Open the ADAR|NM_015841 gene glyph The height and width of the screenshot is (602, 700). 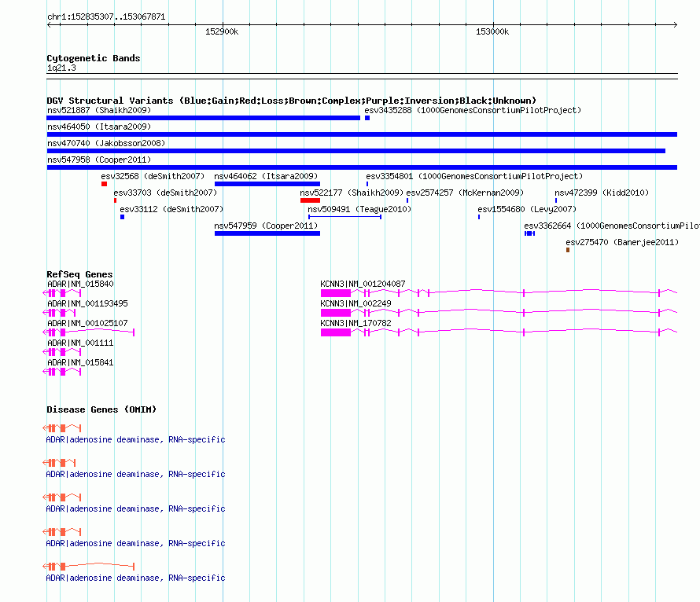click(62, 372)
